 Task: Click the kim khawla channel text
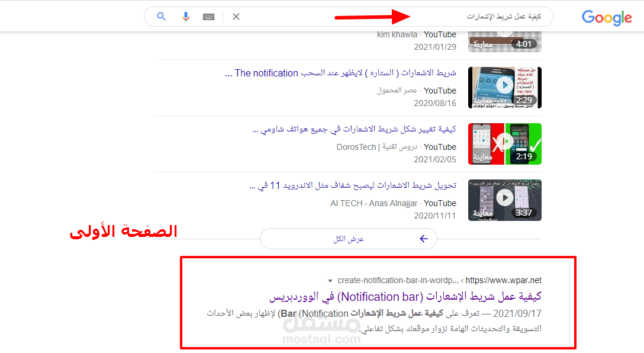point(397,35)
